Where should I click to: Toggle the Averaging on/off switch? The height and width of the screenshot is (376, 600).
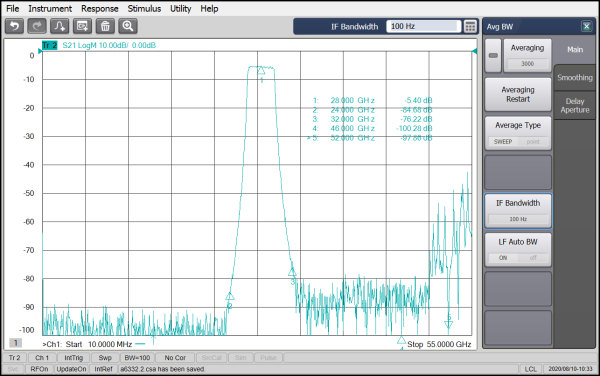[493, 55]
